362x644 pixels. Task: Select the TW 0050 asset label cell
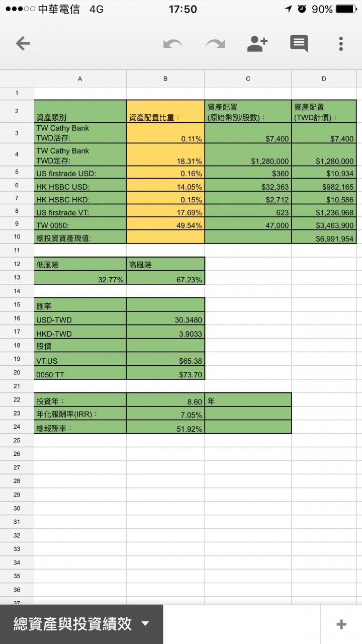click(x=80, y=224)
